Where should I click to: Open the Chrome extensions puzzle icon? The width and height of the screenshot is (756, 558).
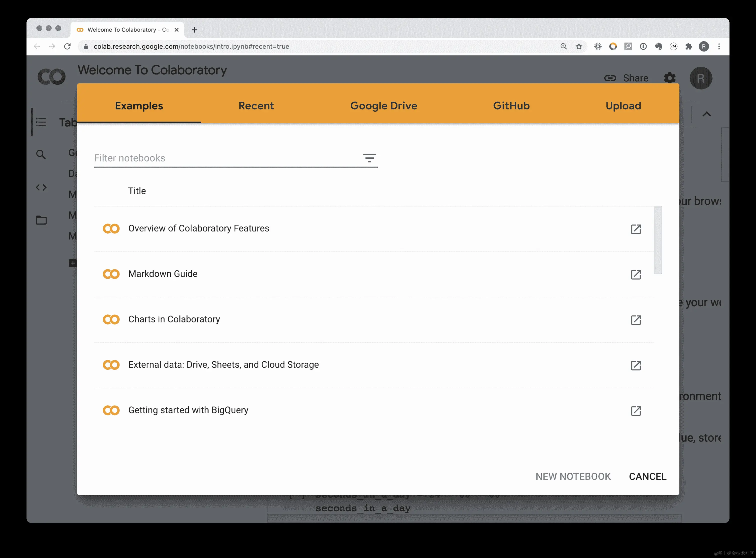(x=688, y=46)
